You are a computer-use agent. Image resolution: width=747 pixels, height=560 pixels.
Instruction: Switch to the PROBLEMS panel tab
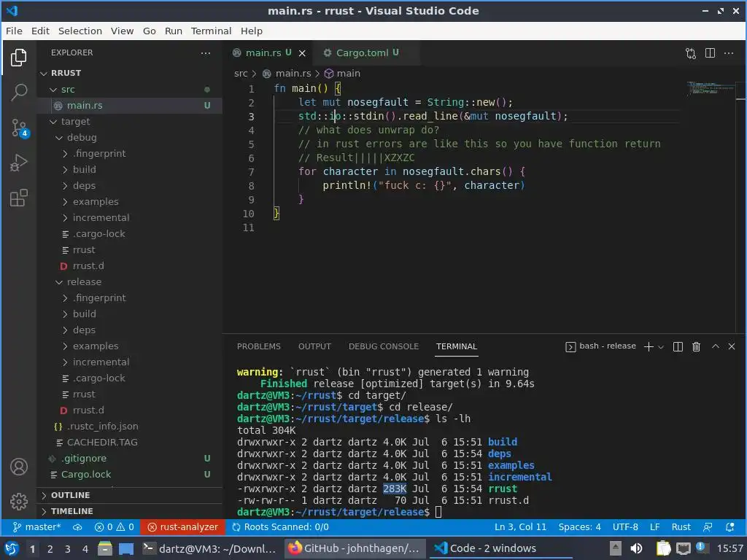click(259, 346)
